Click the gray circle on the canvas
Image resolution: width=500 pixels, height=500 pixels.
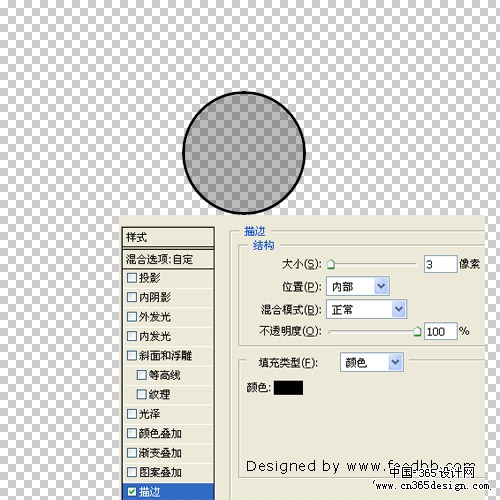244,153
